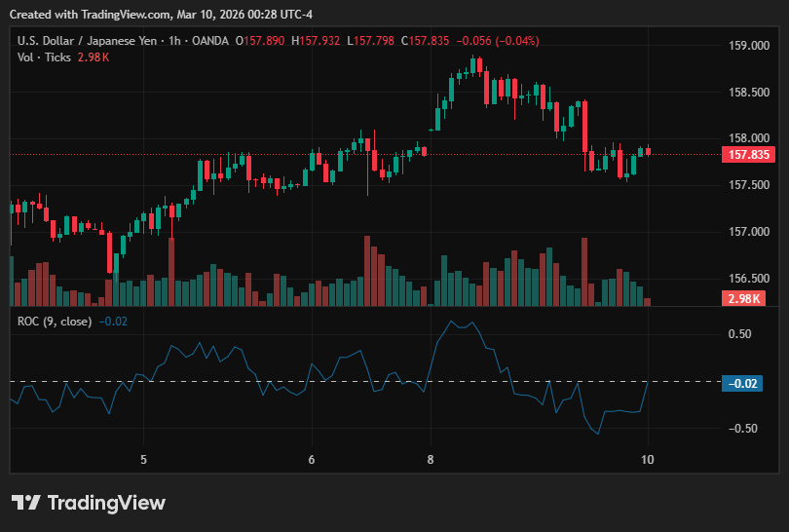Click the -0.50 level on ROC scale
Image resolution: width=789 pixels, height=532 pixels.
(x=742, y=429)
